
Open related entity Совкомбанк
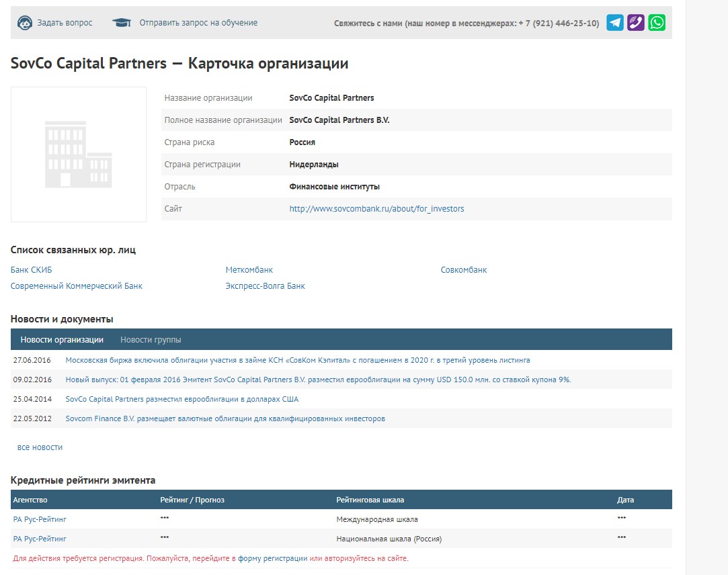click(x=463, y=269)
